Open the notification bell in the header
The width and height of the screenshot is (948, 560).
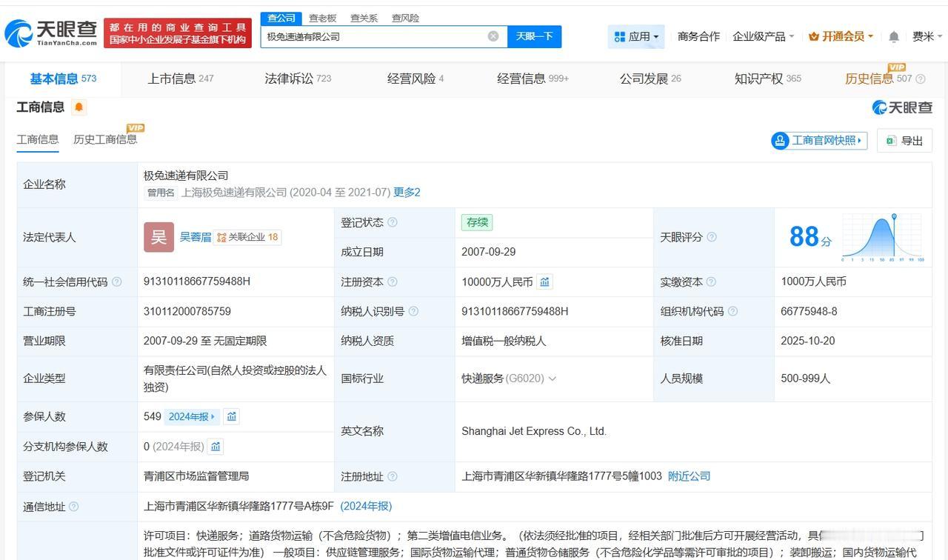click(x=894, y=36)
